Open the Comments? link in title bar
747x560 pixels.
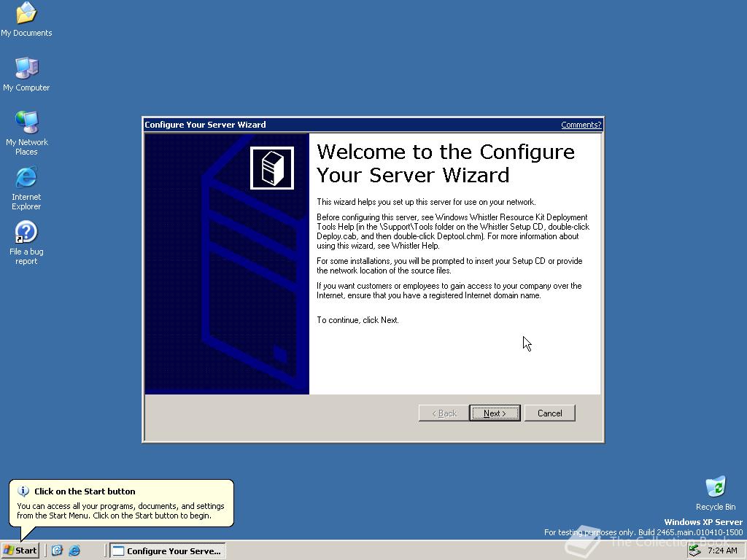581,125
